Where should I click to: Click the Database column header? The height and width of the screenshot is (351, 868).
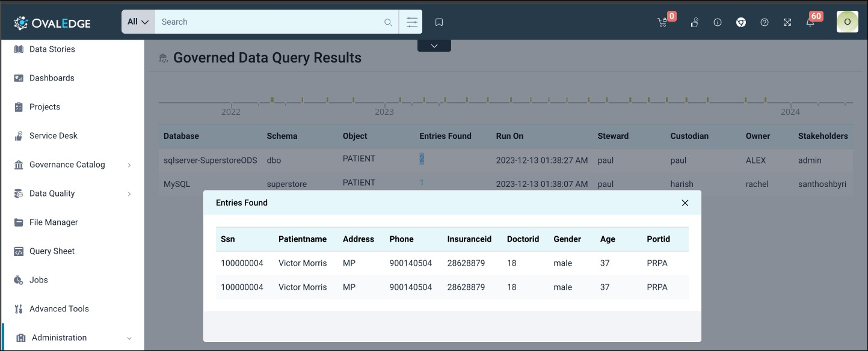[x=181, y=136]
